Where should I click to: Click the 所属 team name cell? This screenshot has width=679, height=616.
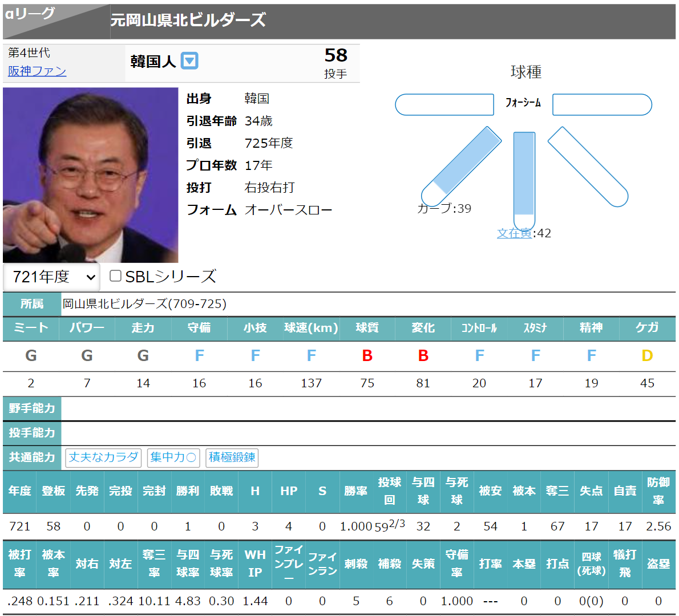144,304
